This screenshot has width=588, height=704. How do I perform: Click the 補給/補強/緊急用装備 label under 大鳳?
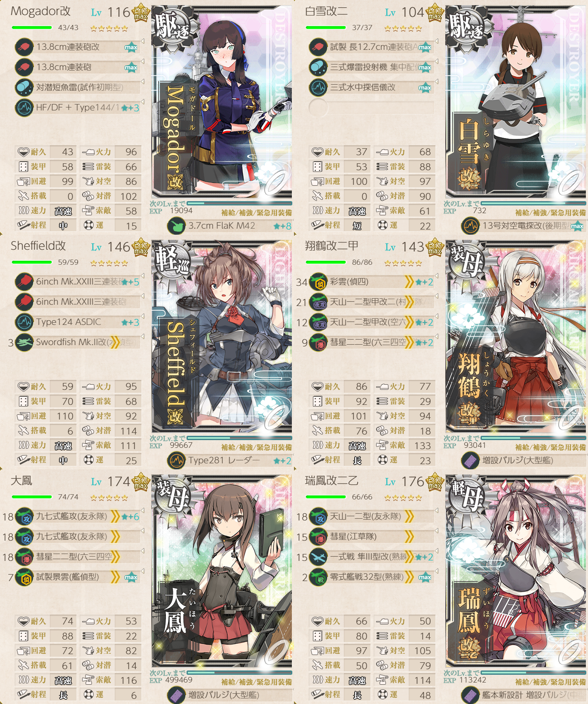point(256,682)
